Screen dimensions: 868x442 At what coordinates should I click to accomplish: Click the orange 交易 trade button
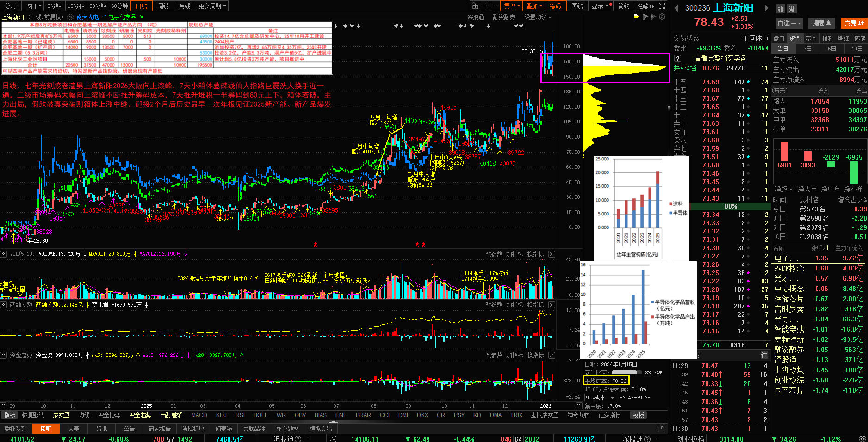[854, 23]
